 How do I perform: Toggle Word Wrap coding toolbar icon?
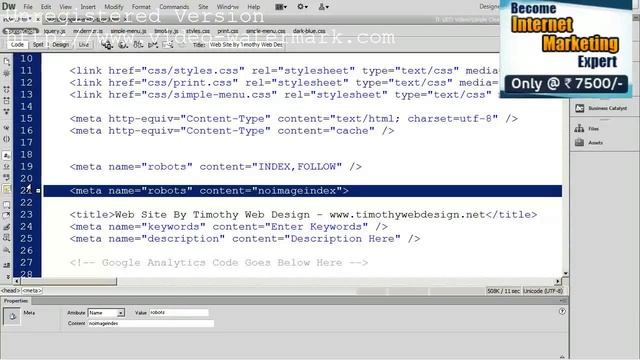(7, 178)
